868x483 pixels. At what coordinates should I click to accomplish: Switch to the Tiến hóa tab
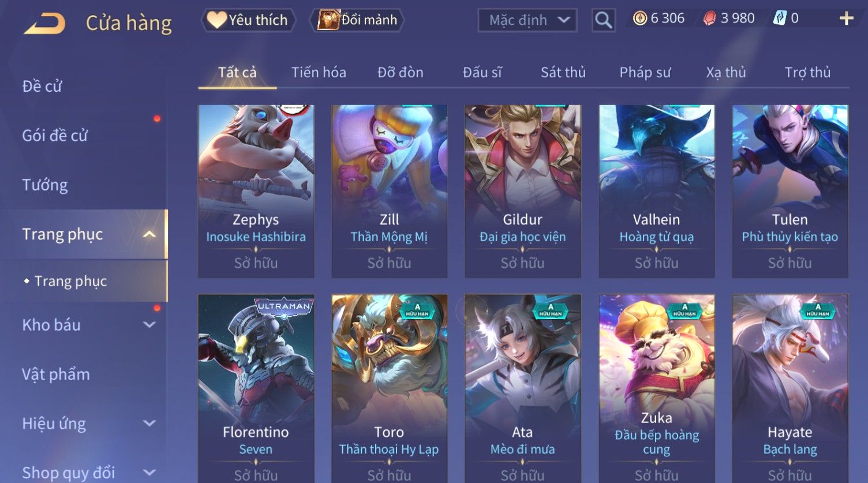point(319,72)
